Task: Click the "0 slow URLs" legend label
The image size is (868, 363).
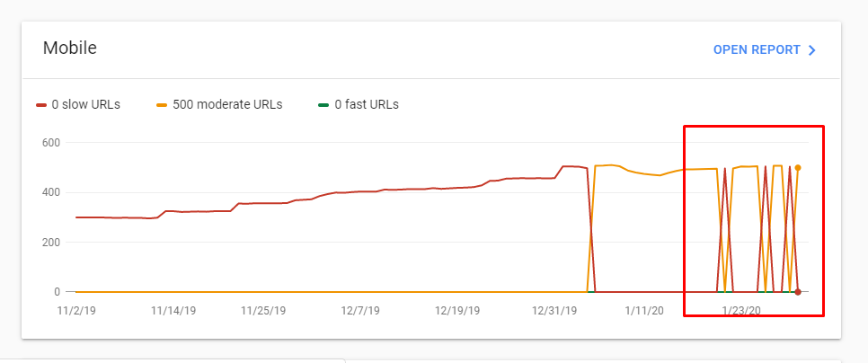Action: tap(85, 104)
